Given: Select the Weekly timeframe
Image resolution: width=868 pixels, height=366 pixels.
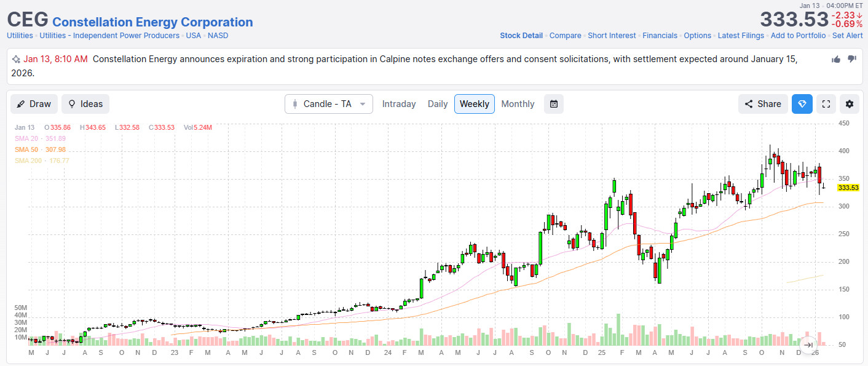Looking at the screenshot, I should coord(475,104).
